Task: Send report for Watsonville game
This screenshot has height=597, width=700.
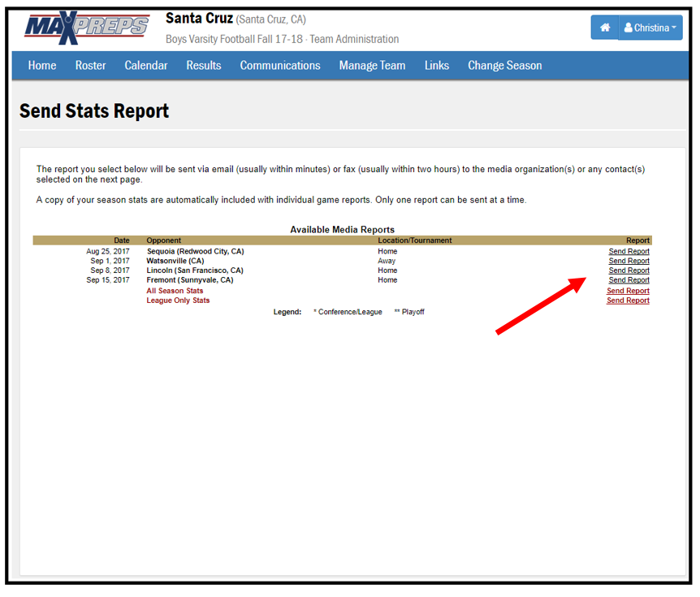Action: (x=629, y=262)
